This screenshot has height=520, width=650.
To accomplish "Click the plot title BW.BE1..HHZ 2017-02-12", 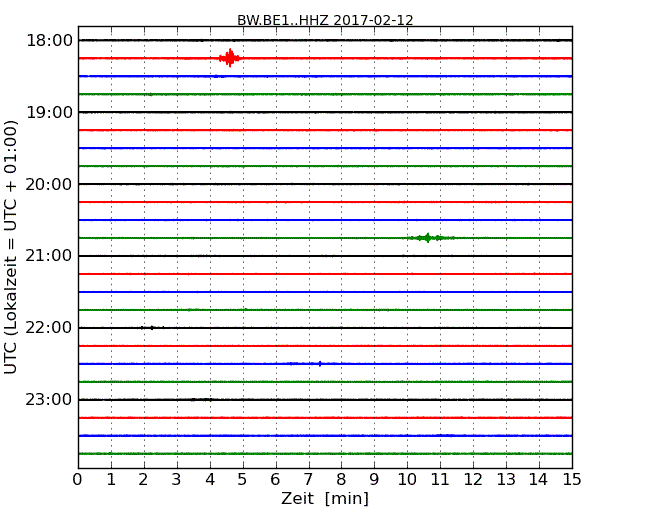I will [325, 20].
